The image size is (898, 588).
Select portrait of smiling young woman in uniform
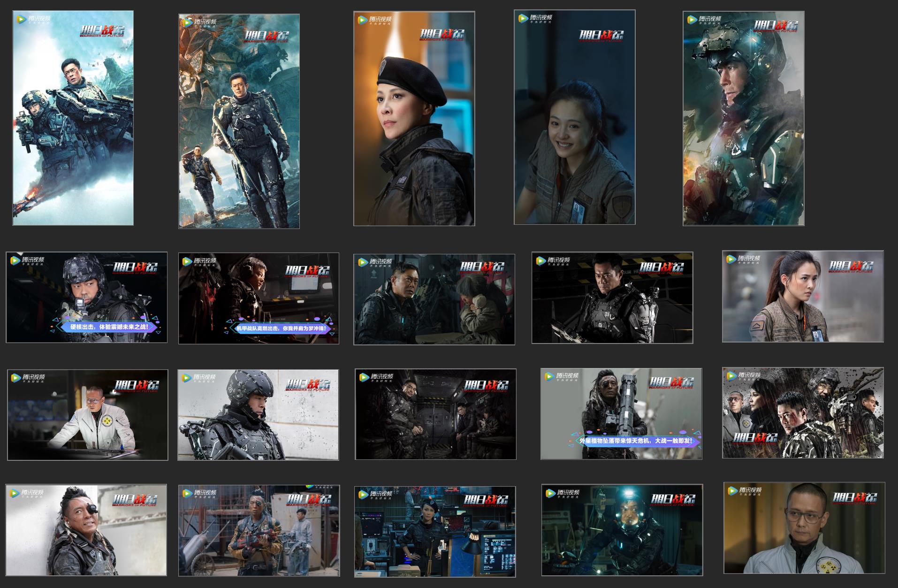coord(575,117)
